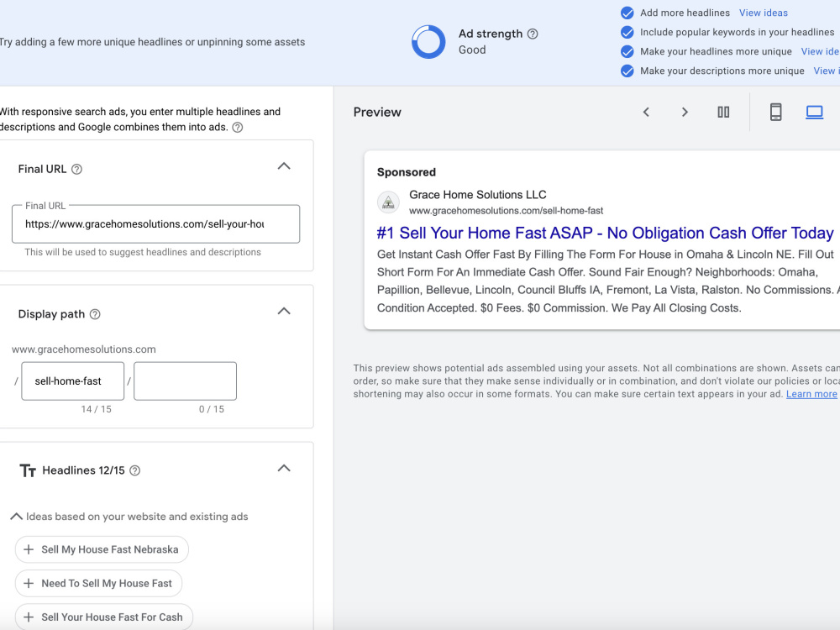Open side-by-side preview columns view
840x630 pixels.
pyautogui.click(x=723, y=112)
